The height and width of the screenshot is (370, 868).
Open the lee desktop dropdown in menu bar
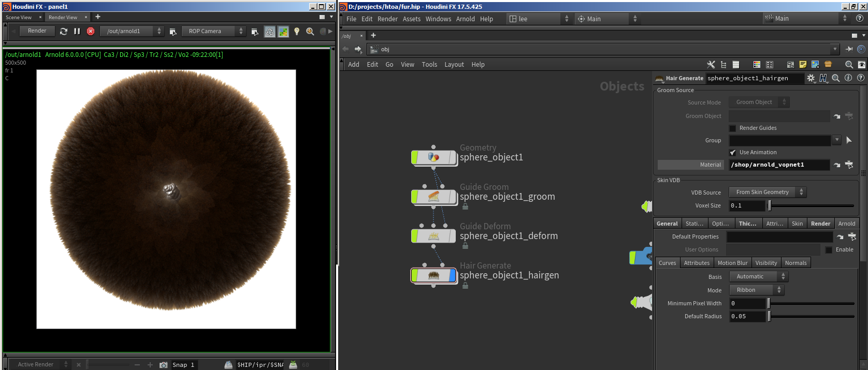pyautogui.click(x=538, y=19)
